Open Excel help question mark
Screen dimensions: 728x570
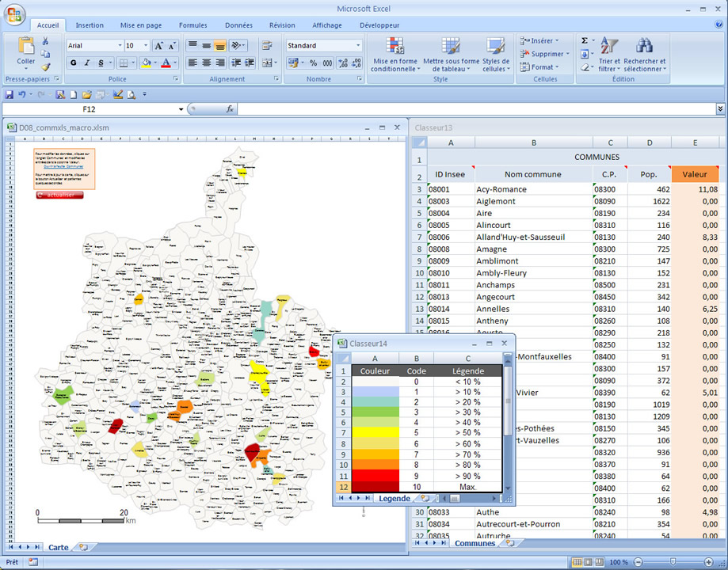(x=718, y=25)
